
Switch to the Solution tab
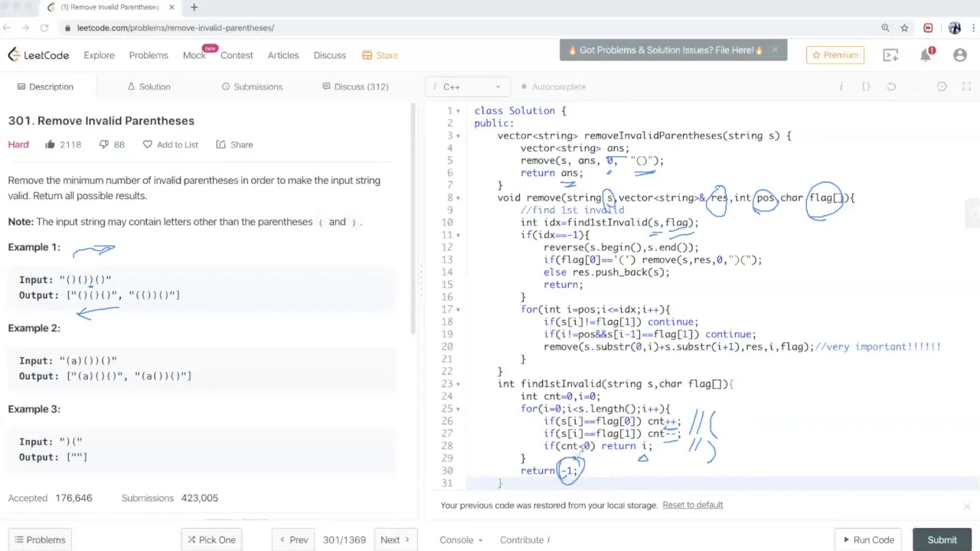coord(149,86)
